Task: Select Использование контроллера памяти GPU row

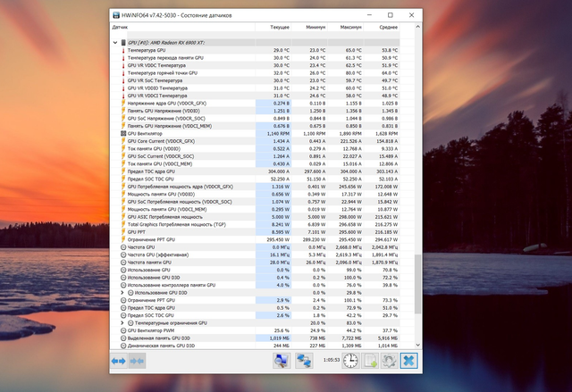Action: [x=255, y=285]
